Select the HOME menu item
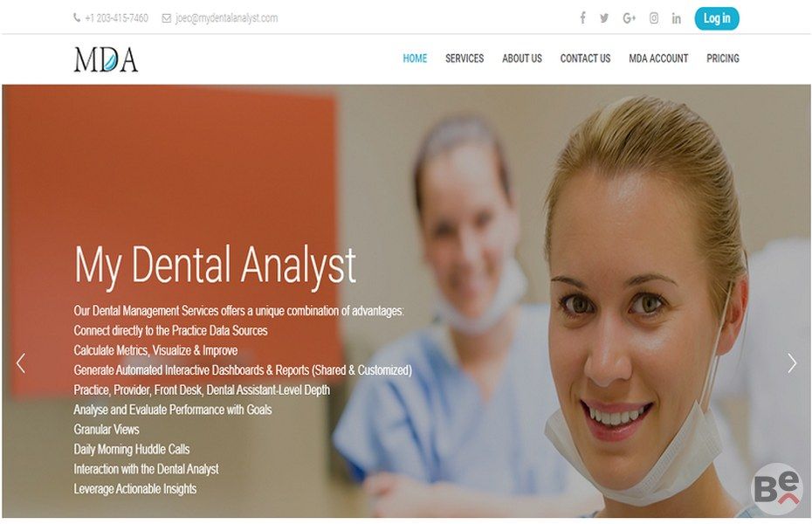The width and height of the screenshot is (812, 524). click(x=415, y=59)
